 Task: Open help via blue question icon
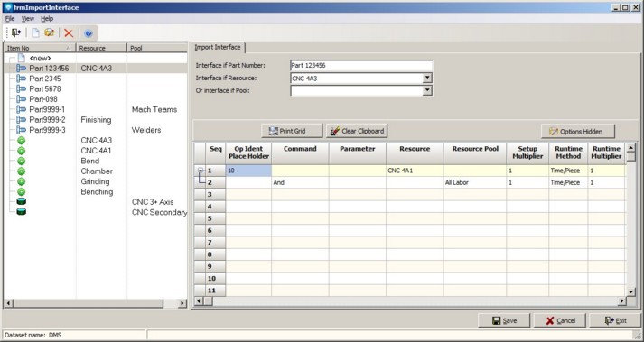89,33
